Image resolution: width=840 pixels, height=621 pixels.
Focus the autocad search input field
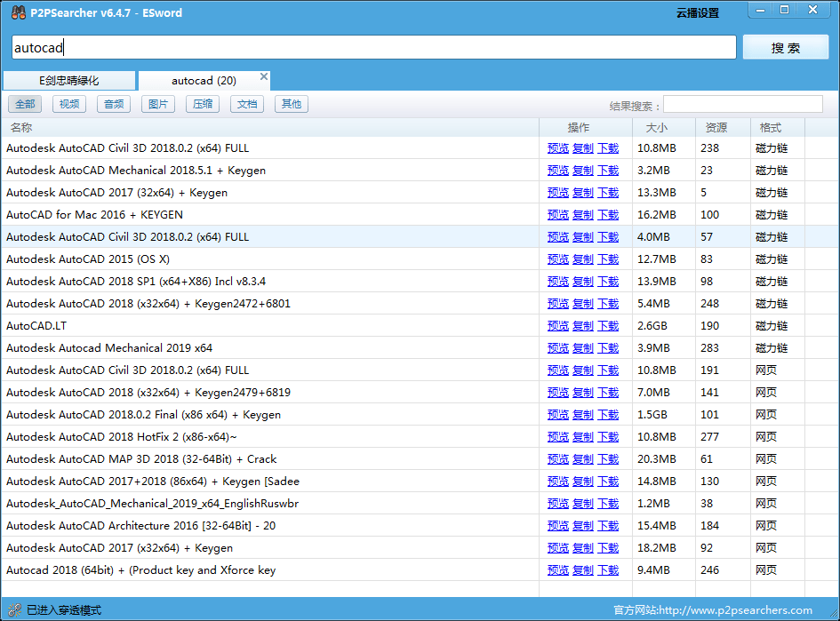[374, 48]
